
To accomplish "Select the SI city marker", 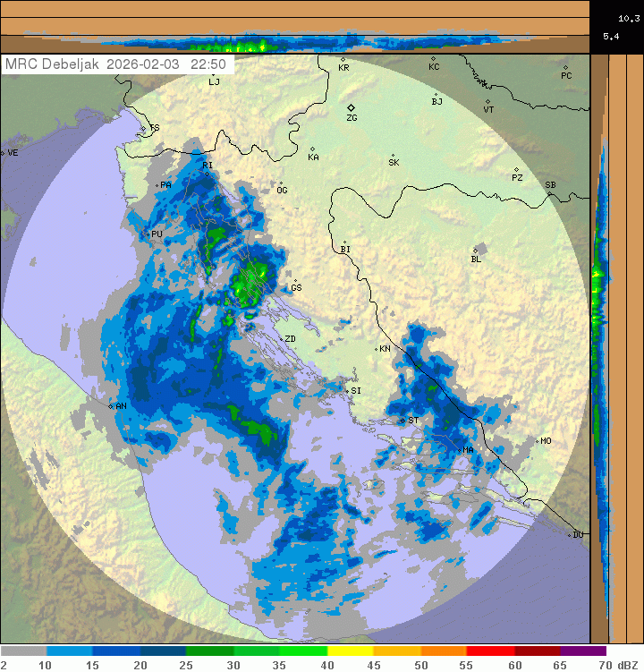I will coord(347,390).
